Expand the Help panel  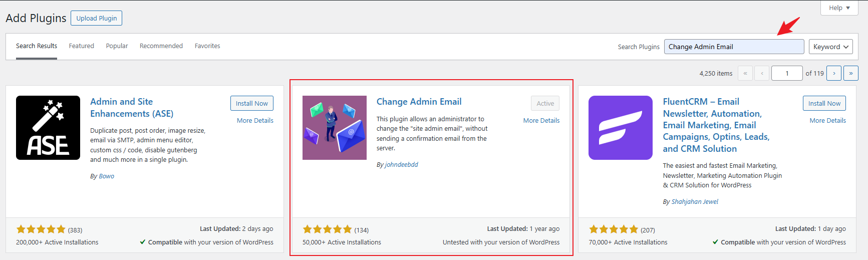pyautogui.click(x=839, y=8)
